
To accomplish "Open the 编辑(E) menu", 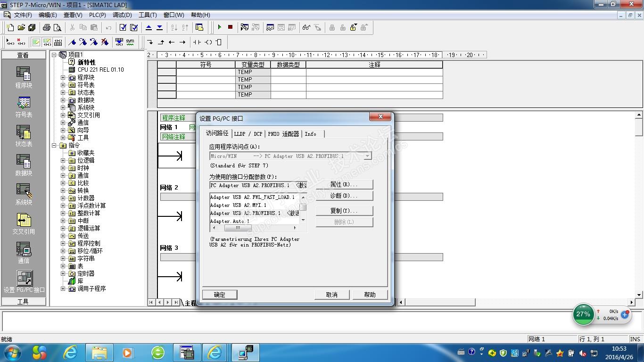I will tap(48, 15).
